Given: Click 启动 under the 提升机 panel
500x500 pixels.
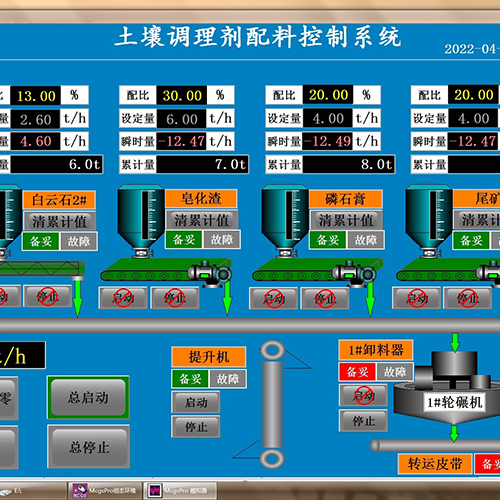Looking at the screenshot, I should coord(196,402).
